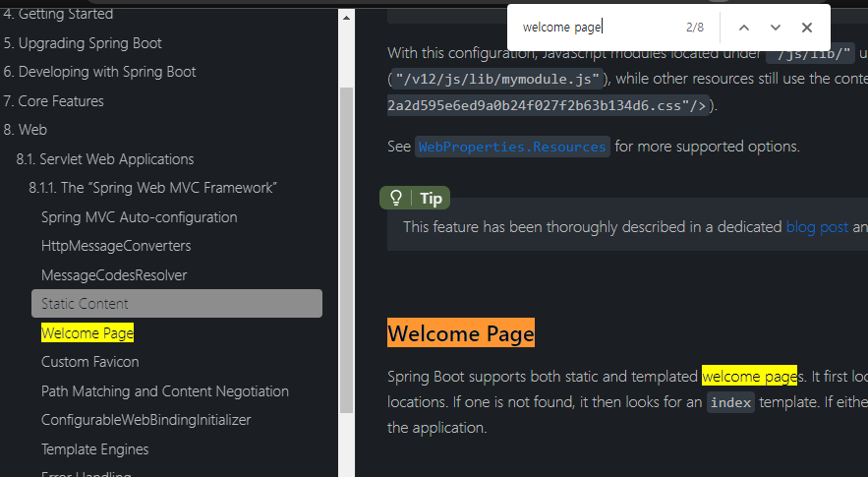This screenshot has height=477, width=868.
Task: Click the '2/8' match counter
Action: tap(695, 28)
